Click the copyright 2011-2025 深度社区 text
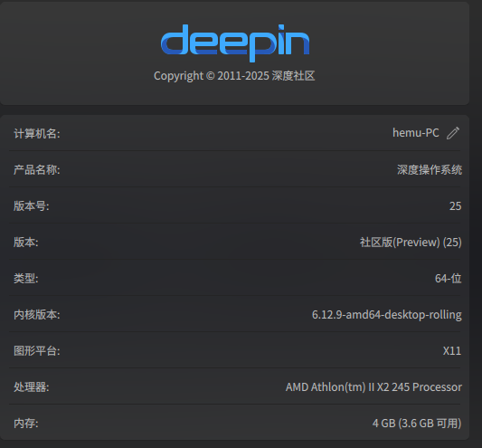 [x=234, y=76]
